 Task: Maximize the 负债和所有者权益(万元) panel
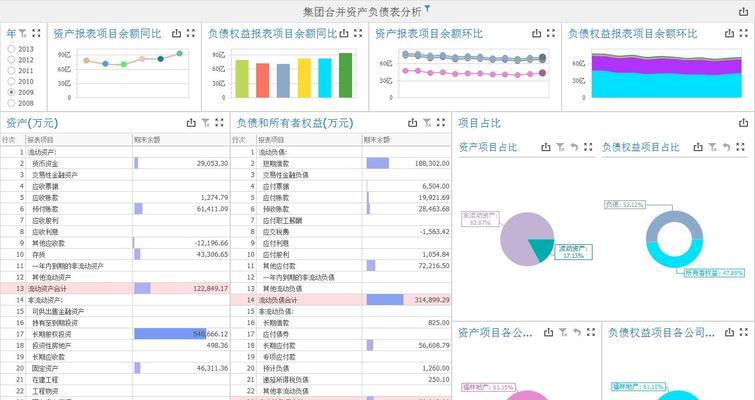tap(441, 123)
